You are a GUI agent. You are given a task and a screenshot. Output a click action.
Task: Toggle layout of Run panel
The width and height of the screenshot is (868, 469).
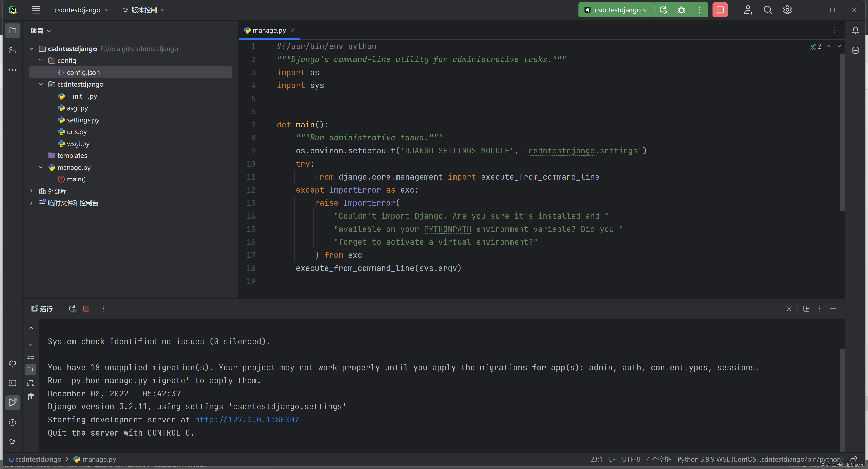pos(806,309)
